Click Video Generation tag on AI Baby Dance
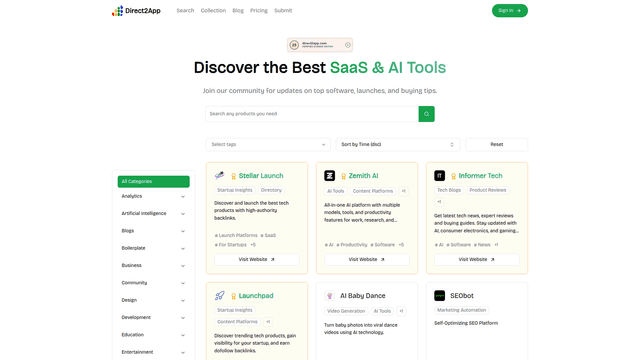The height and width of the screenshot is (360, 640). 346,311
